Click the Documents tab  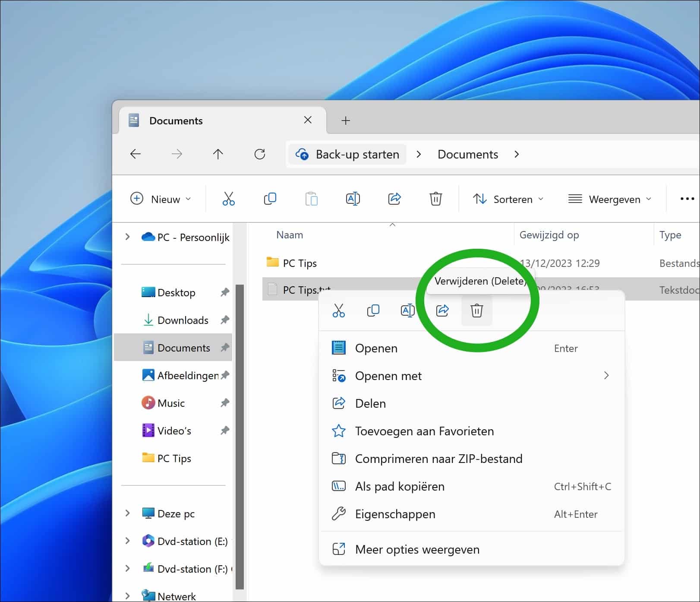click(x=176, y=120)
